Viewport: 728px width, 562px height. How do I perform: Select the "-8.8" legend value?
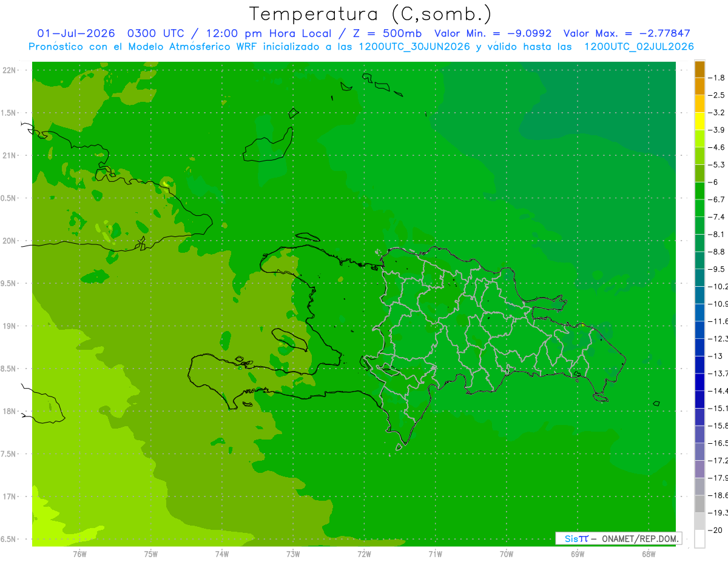(x=718, y=252)
